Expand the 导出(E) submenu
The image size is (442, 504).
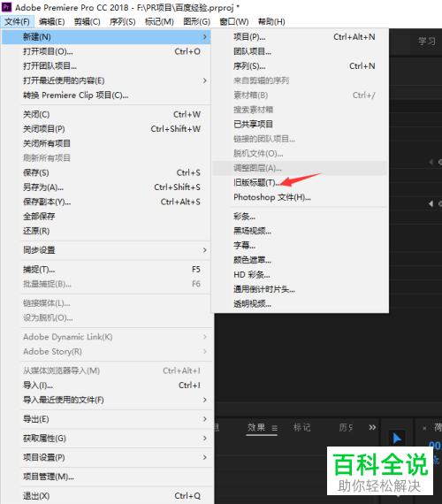tap(106, 419)
